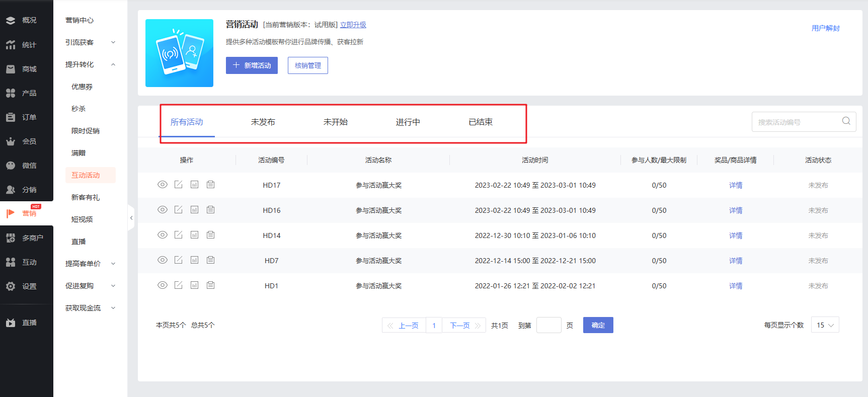The height and width of the screenshot is (397, 868).
Task: Click the records list icon for HD14
Action: [x=211, y=235]
